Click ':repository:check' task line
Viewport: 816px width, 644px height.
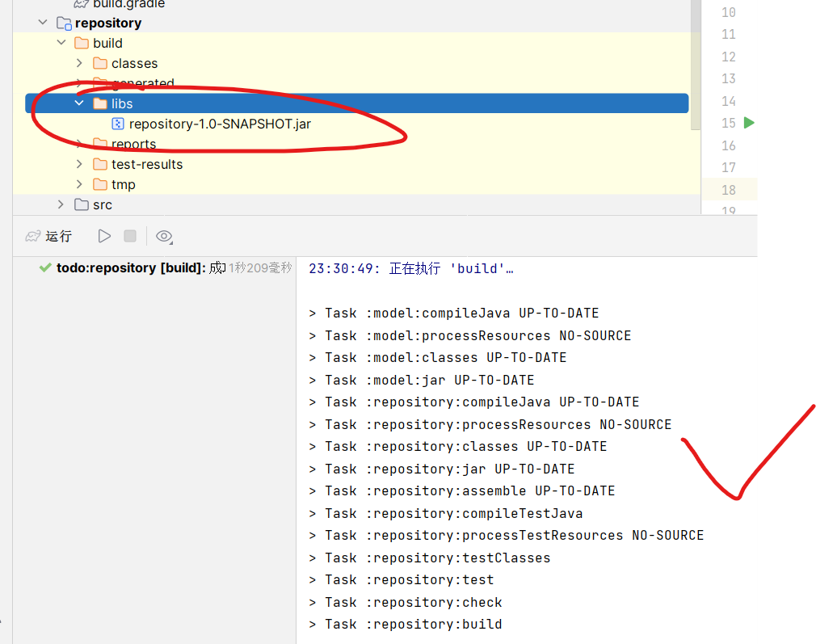406,602
